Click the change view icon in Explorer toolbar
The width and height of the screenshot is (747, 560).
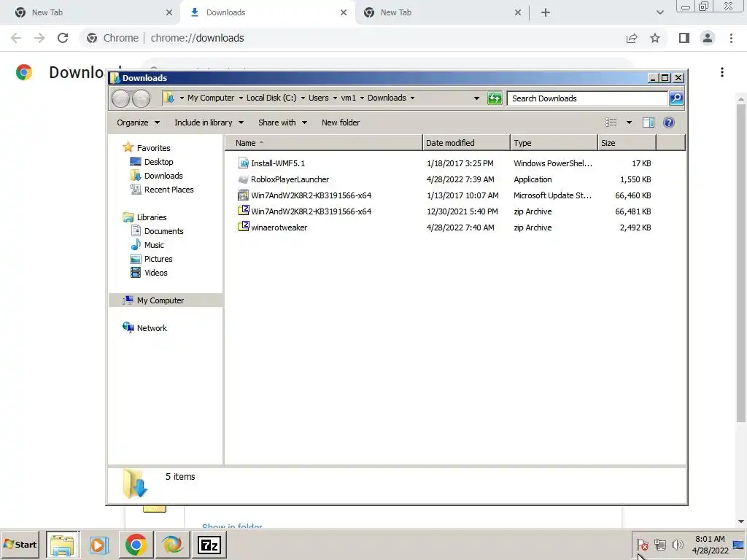click(611, 122)
